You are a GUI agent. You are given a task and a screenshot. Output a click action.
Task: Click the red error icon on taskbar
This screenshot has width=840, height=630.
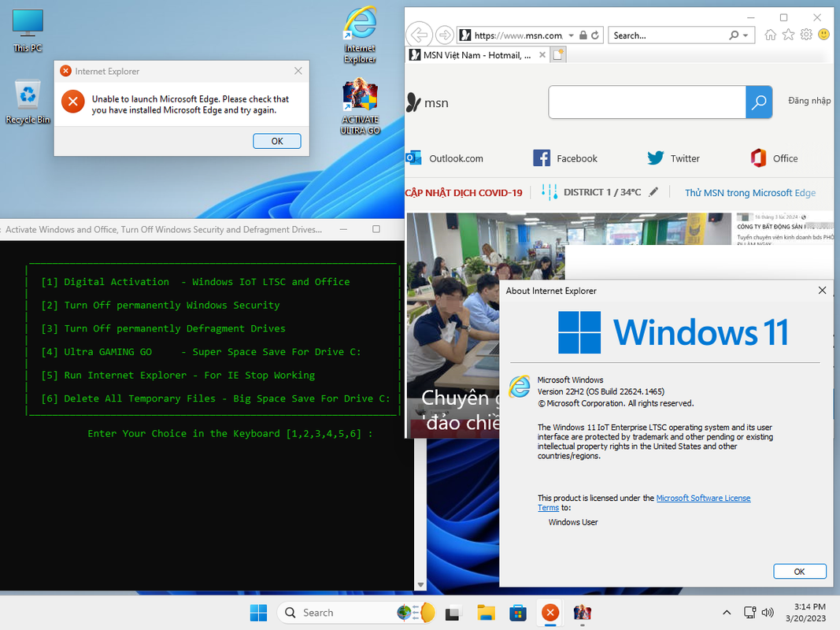(550, 613)
